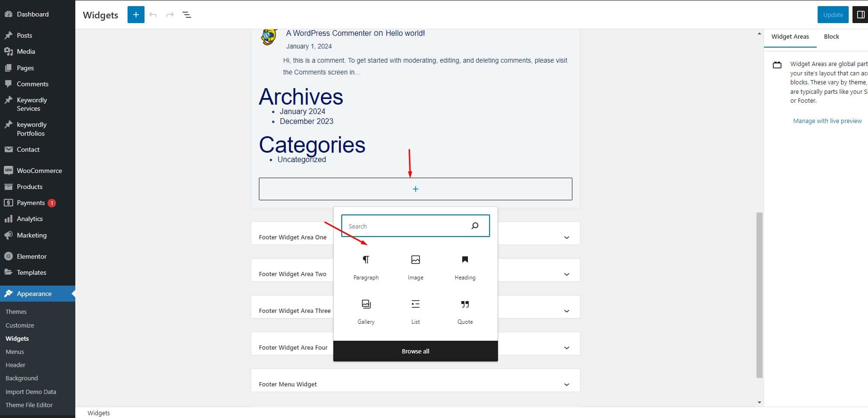Image resolution: width=868 pixels, height=418 pixels.
Task: Insert a List block
Action: click(415, 311)
